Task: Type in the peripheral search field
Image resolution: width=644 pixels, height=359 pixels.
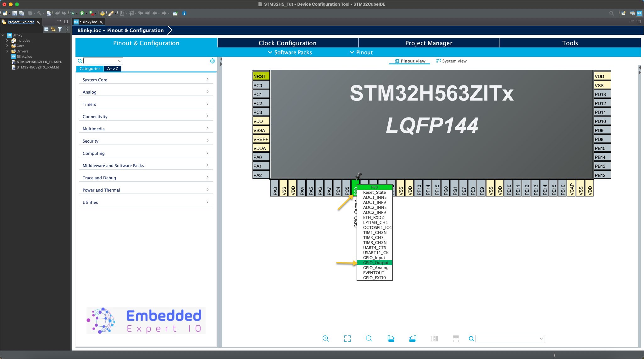Action: 101,61
